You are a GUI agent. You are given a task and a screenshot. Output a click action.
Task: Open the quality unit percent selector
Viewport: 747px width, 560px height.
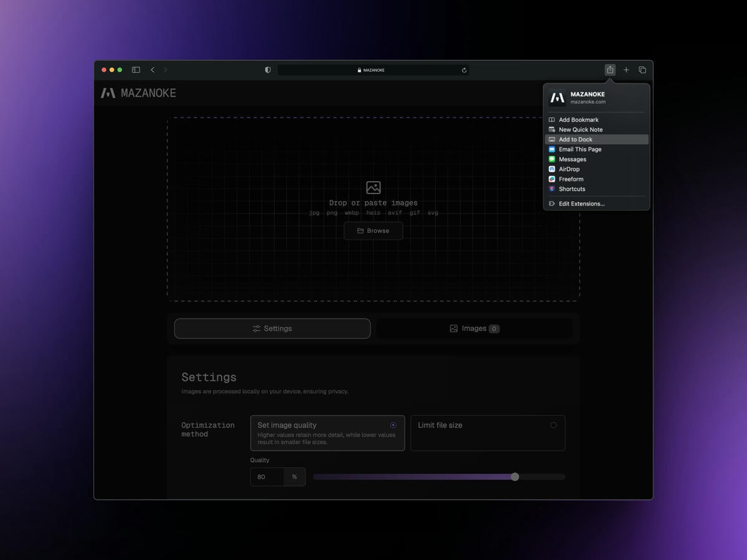click(294, 477)
